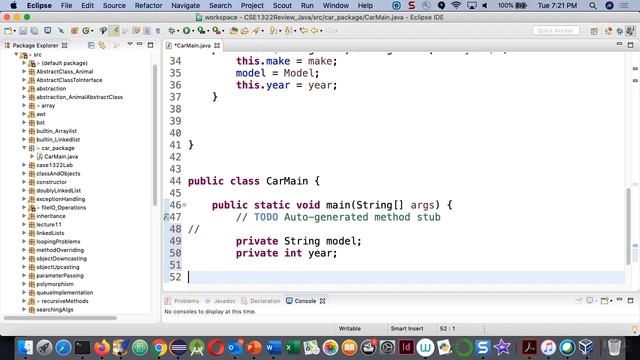Minimize the Package Explorer view
Viewport: 640px width, 360px height.
(x=140, y=44)
